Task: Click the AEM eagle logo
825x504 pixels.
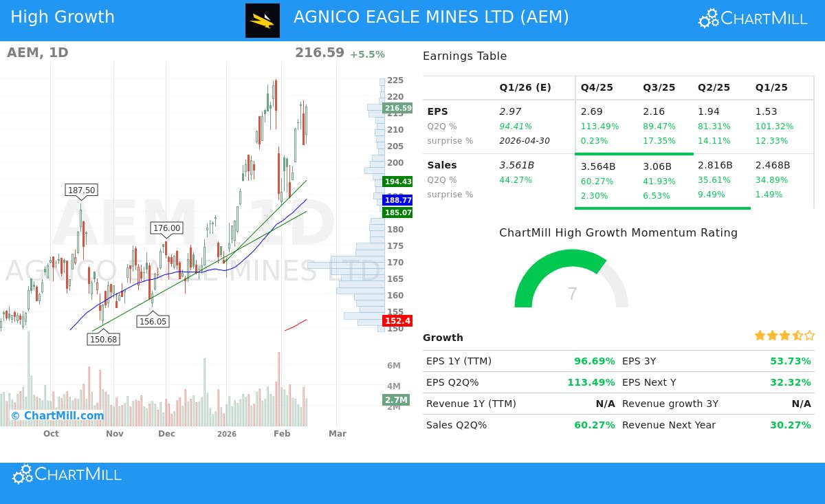Action: point(263,21)
